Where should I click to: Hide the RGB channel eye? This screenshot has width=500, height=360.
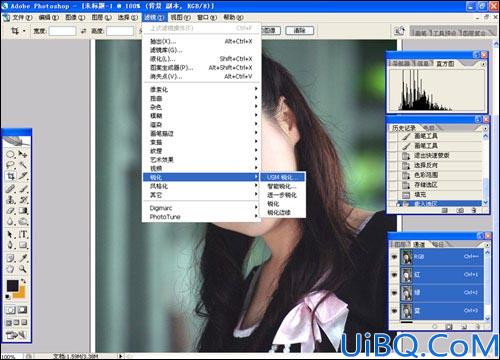coord(395,257)
